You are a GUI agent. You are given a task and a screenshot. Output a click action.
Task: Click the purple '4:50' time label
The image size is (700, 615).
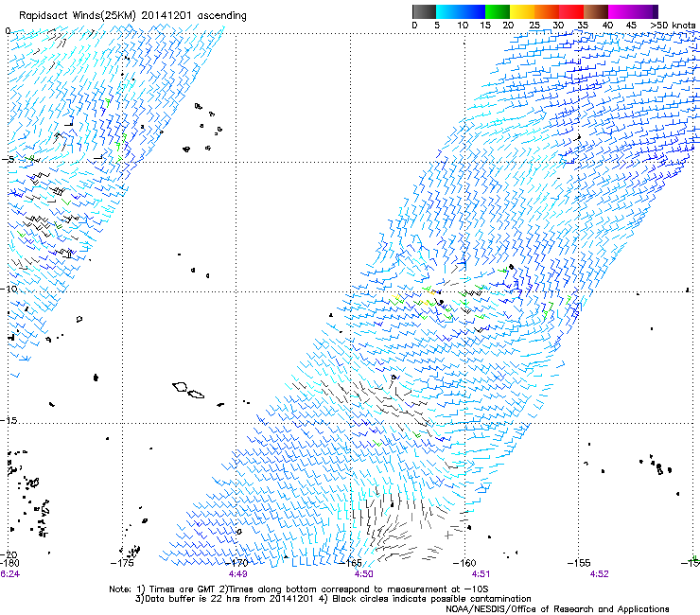coord(364,574)
